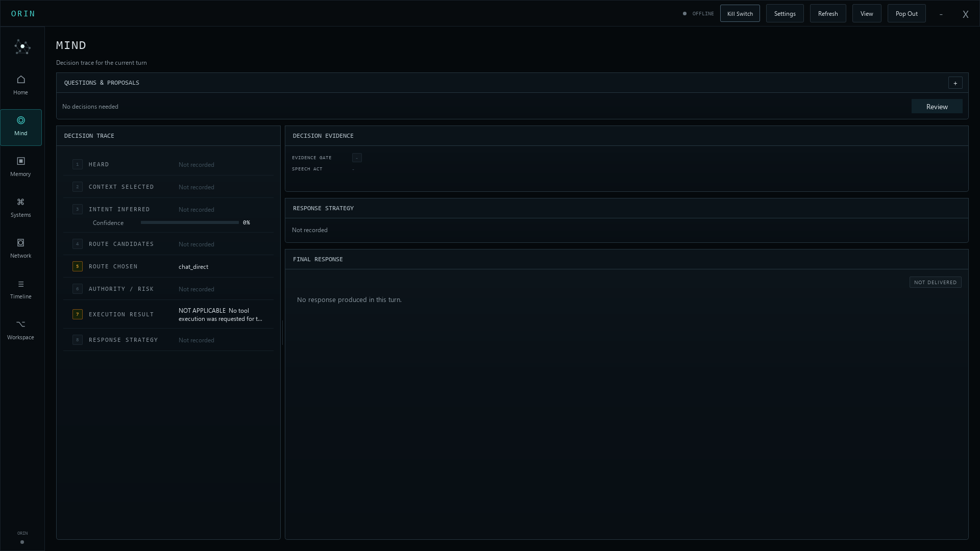Viewport: 980px width, 551px height.
Task: Click the Refresh button
Action: [827, 14]
